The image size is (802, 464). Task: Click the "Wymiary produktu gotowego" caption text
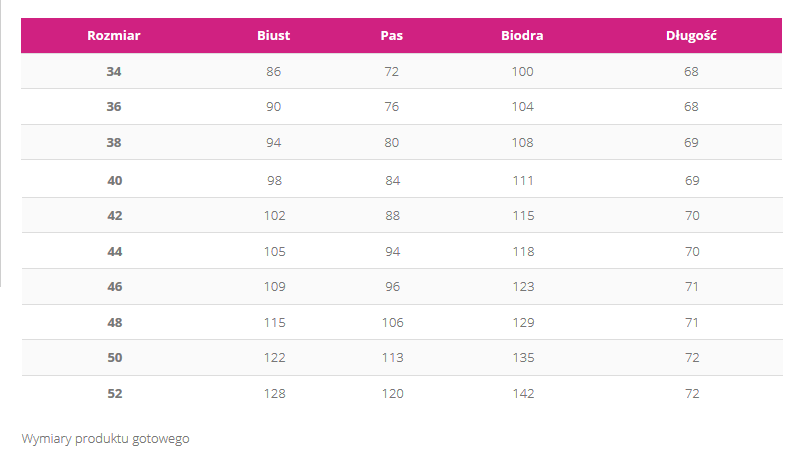point(105,438)
